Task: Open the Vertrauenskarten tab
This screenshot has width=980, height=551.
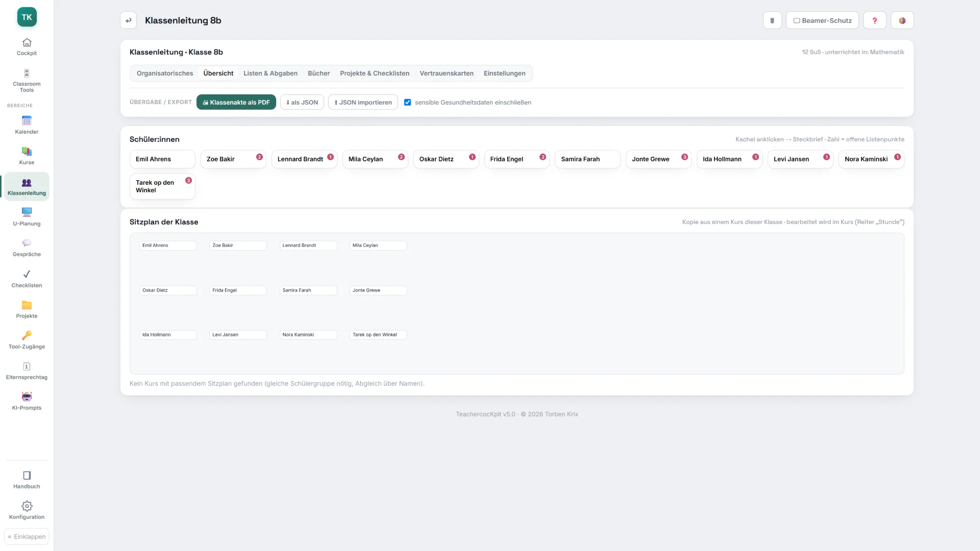Action: (x=447, y=73)
